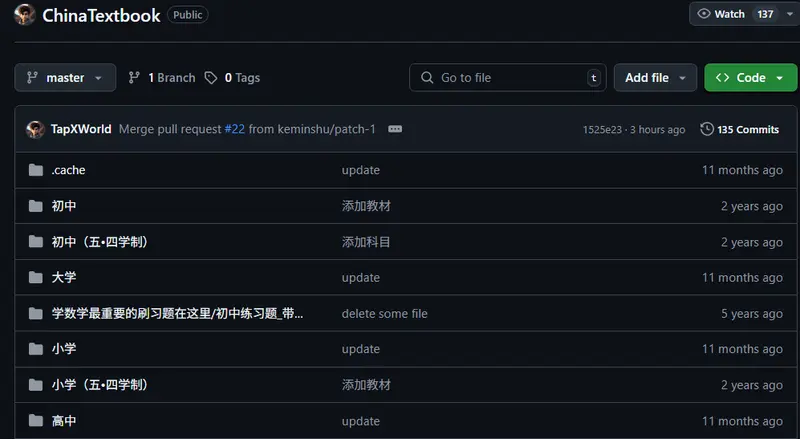Viewport: 800px width, 439px height.
Task: Expand the Add file dropdown
Action: tap(655, 78)
